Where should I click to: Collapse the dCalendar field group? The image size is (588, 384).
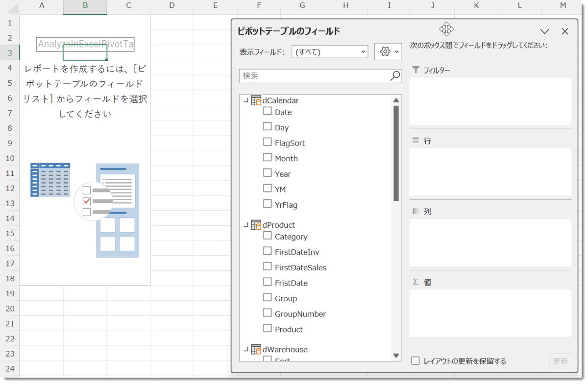245,100
